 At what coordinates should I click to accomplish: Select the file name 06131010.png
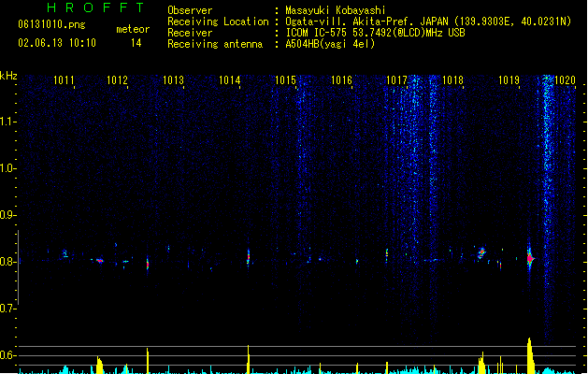pos(51,24)
